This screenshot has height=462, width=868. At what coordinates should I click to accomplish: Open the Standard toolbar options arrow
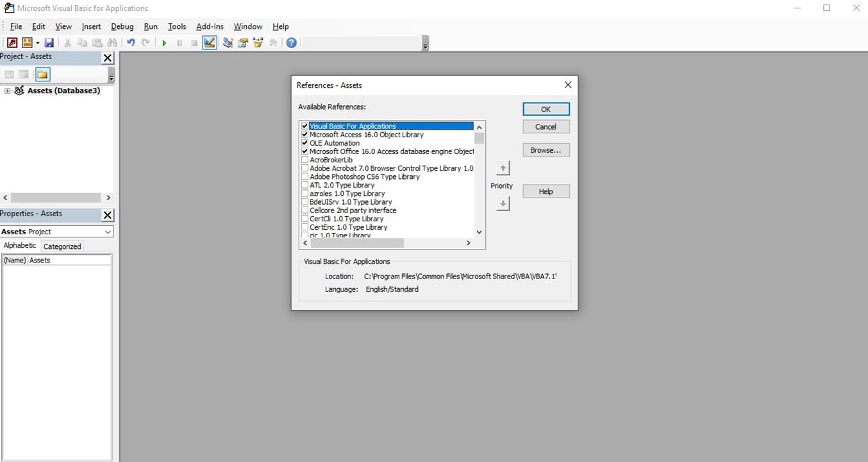(x=426, y=44)
